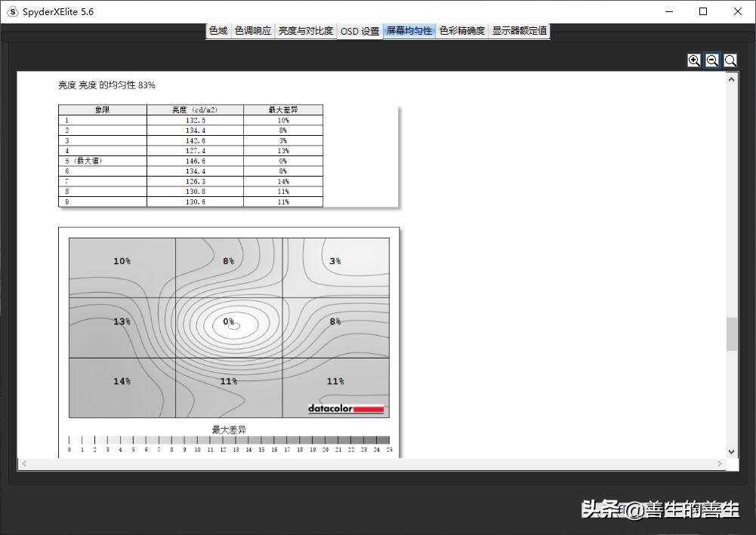
Task: Click luminance value 132.5 in table
Action: (x=196, y=121)
